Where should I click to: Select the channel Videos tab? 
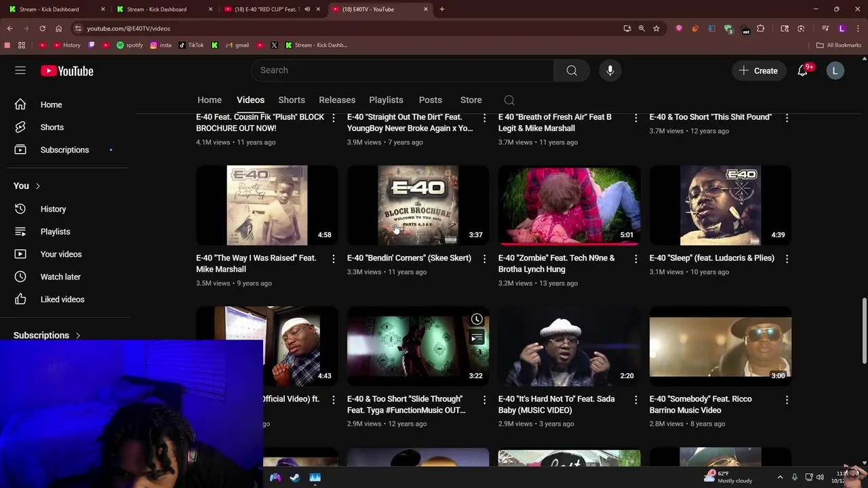[250, 100]
